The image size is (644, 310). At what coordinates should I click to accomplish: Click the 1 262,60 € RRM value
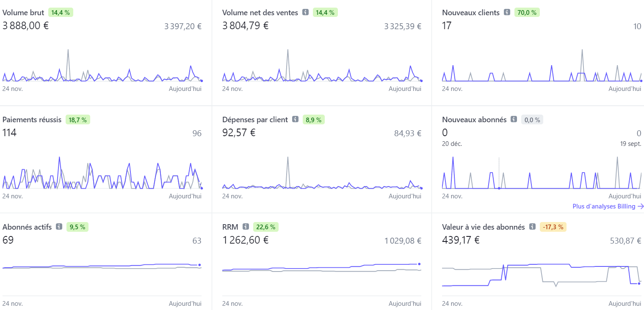tap(245, 240)
